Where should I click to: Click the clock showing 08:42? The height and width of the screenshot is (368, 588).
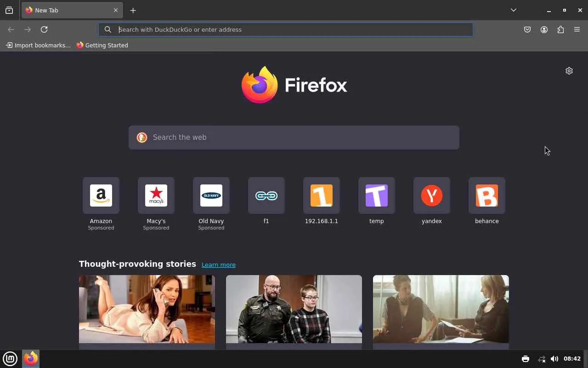pos(572,359)
